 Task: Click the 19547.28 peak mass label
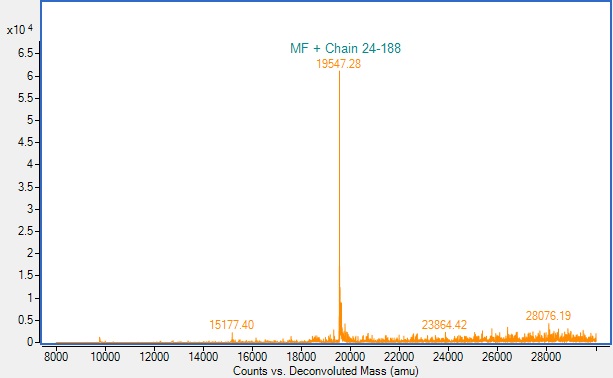[x=339, y=64]
